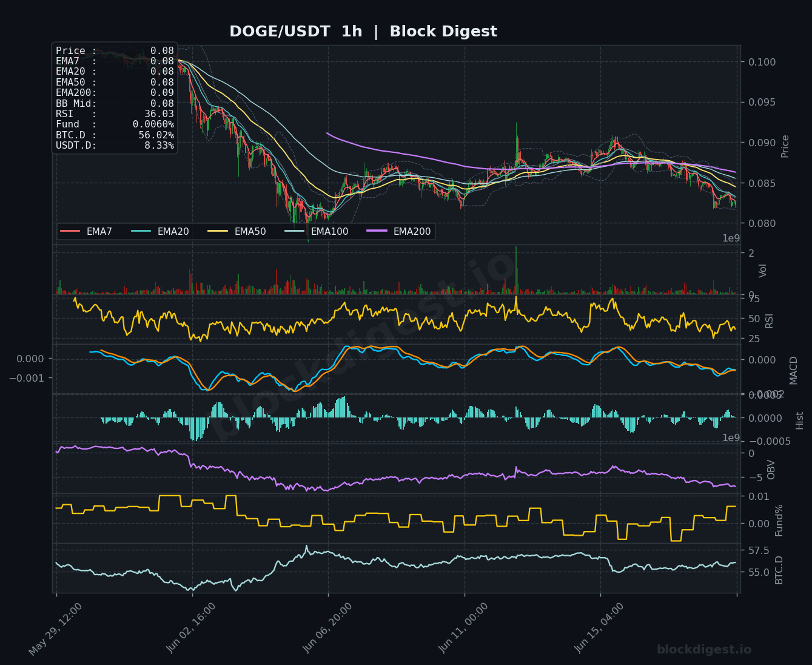Click the USDT.D value 8.33% in info box

click(159, 146)
